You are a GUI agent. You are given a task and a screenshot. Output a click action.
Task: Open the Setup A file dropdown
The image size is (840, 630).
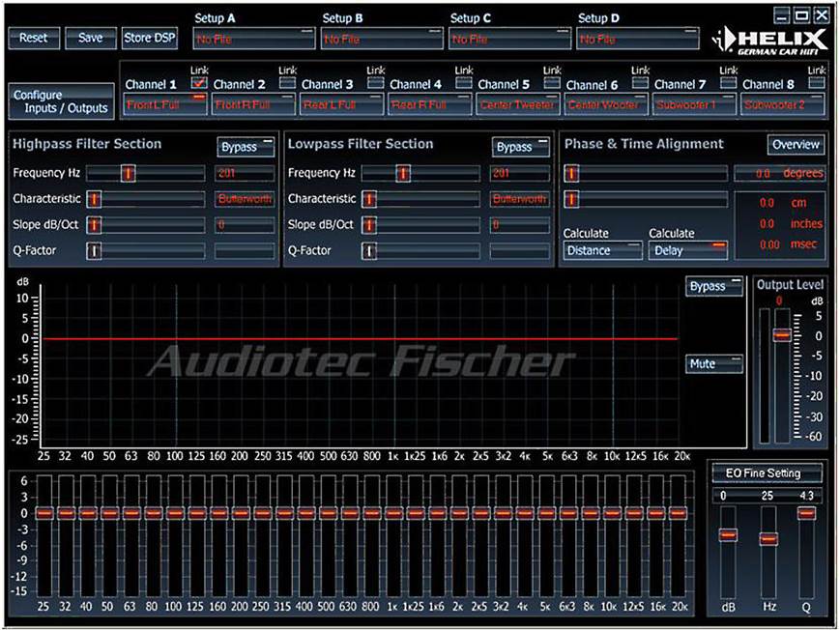pyautogui.click(x=254, y=39)
